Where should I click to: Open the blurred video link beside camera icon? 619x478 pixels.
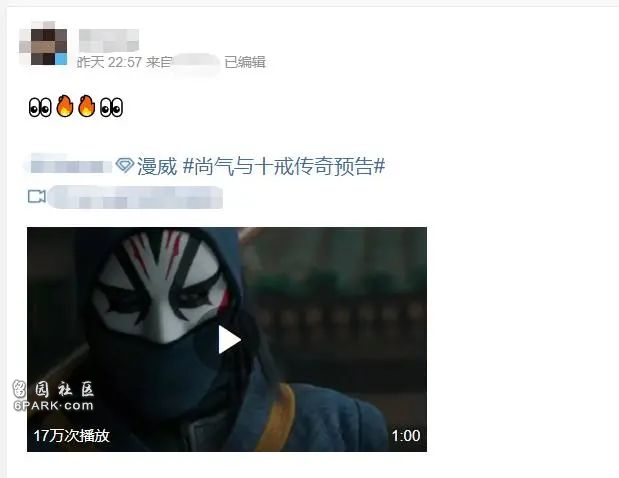coord(135,197)
